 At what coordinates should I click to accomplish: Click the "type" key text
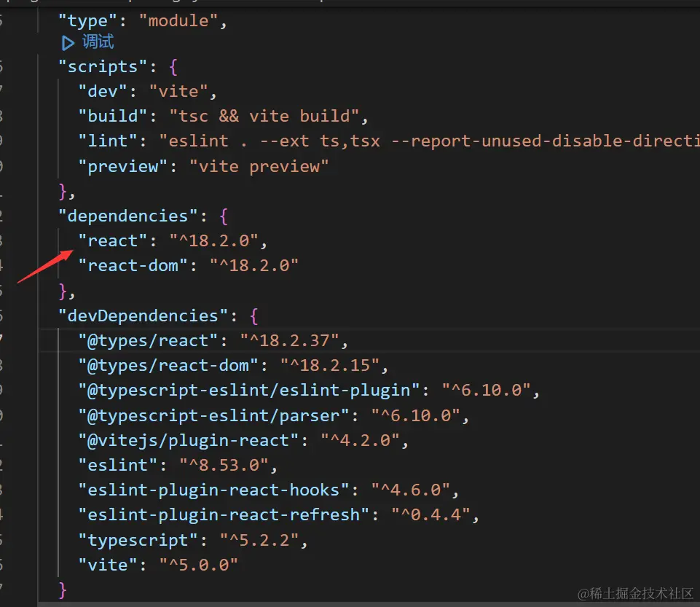point(88,21)
